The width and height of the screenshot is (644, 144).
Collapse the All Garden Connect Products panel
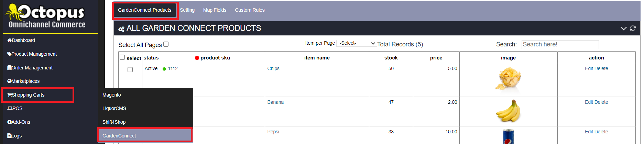click(623, 29)
